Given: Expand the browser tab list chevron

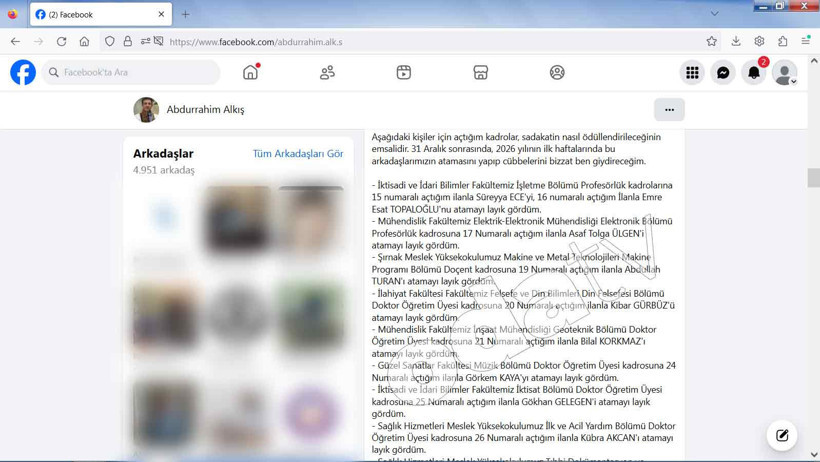Looking at the screenshot, I should (x=714, y=14).
